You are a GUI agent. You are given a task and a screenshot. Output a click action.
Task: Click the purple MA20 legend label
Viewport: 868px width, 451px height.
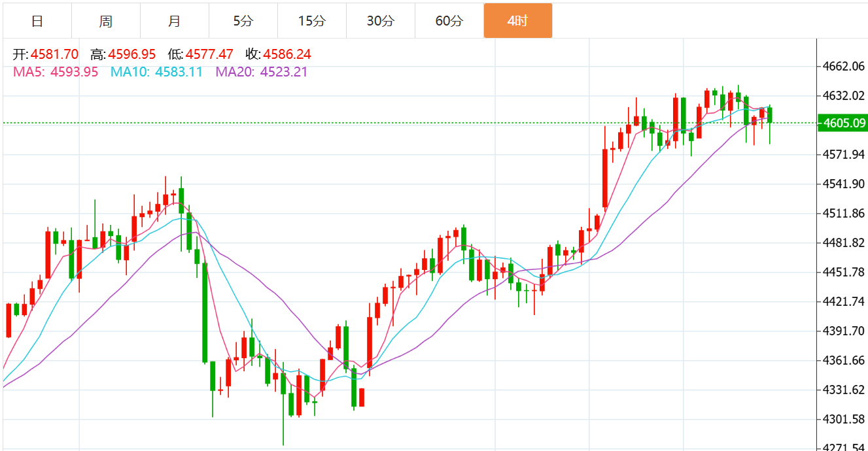pyautogui.click(x=234, y=72)
